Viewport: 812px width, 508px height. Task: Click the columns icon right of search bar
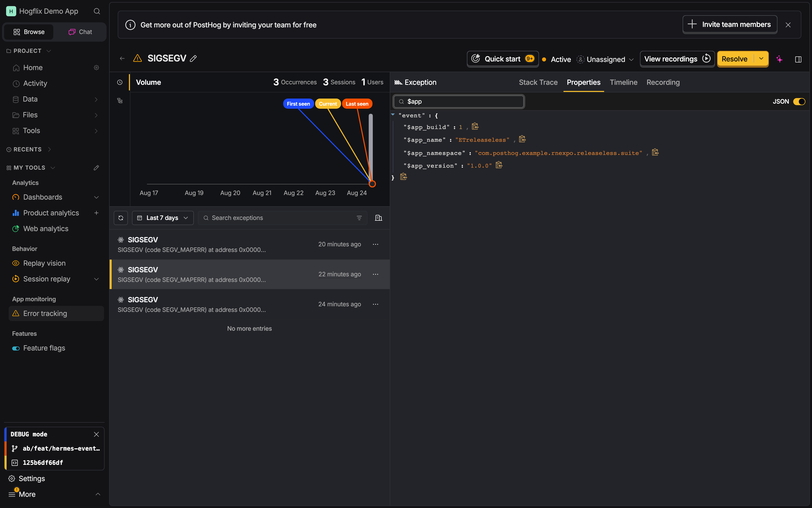[x=379, y=218]
